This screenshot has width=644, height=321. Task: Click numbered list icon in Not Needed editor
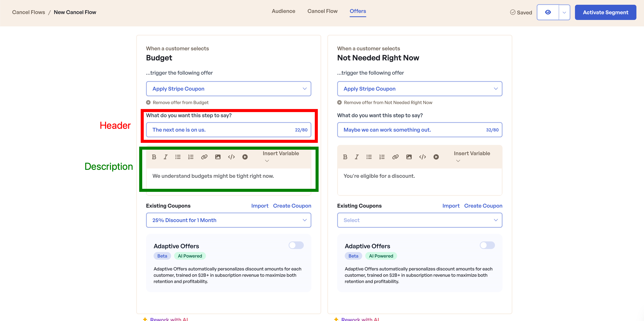tap(382, 157)
